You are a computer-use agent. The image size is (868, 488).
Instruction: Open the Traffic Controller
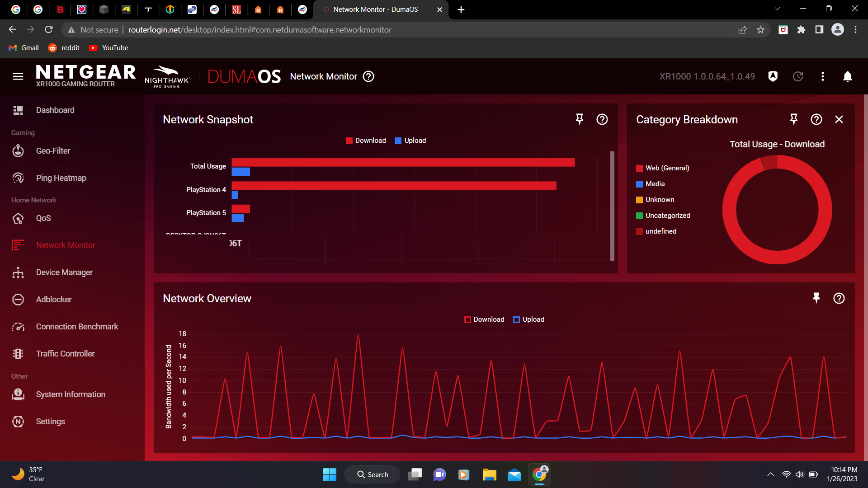(65, 353)
